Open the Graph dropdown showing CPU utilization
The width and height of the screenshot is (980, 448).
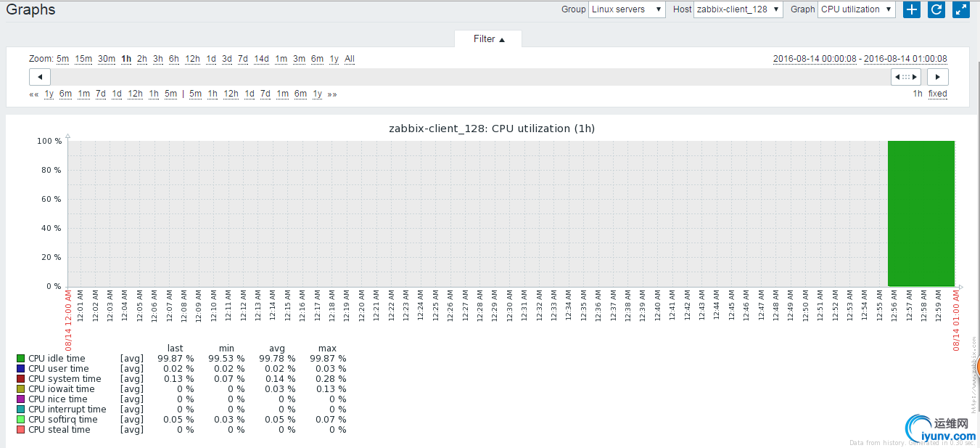click(857, 9)
